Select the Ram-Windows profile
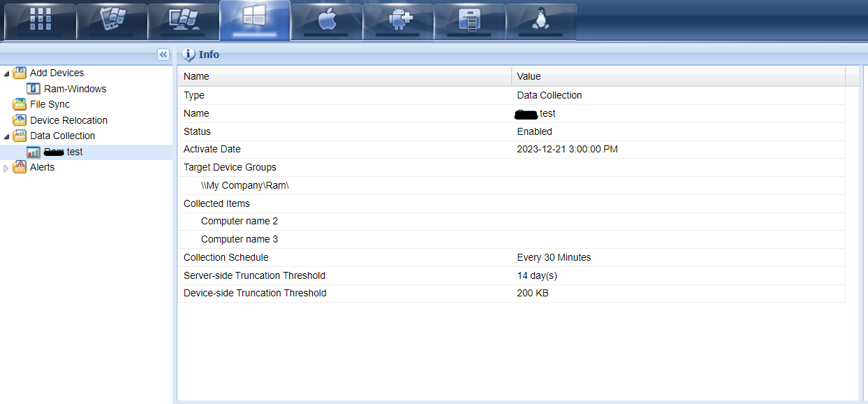 (x=75, y=89)
